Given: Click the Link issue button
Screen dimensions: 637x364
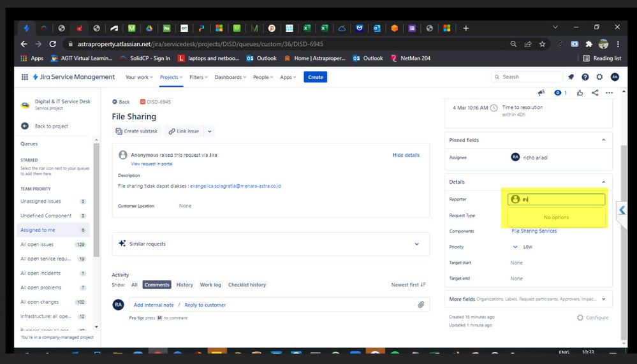Looking at the screenshot, I should [x=184, y=131].
